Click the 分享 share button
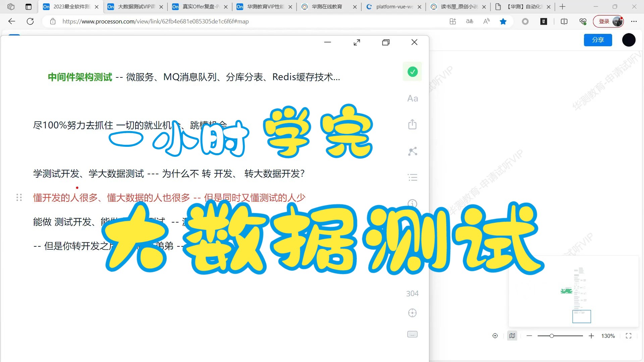The height and width of the screenshot is (362, 644). pos(598,40)
